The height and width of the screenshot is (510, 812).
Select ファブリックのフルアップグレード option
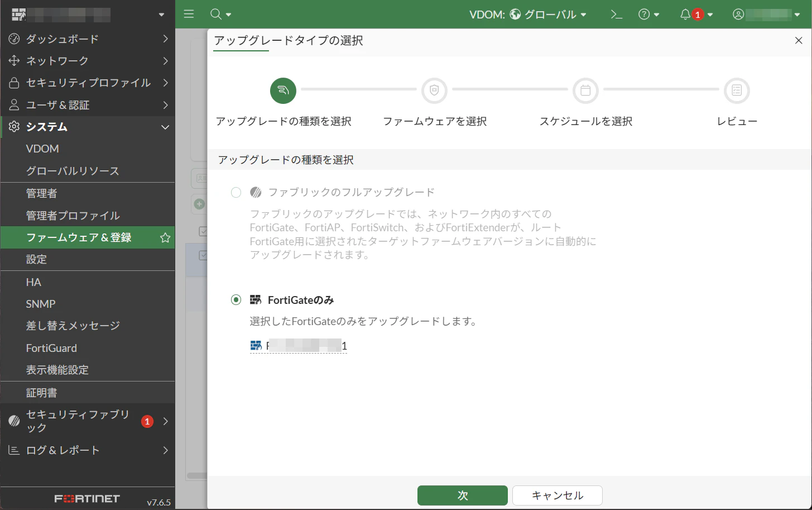click(x=236, y=192)
